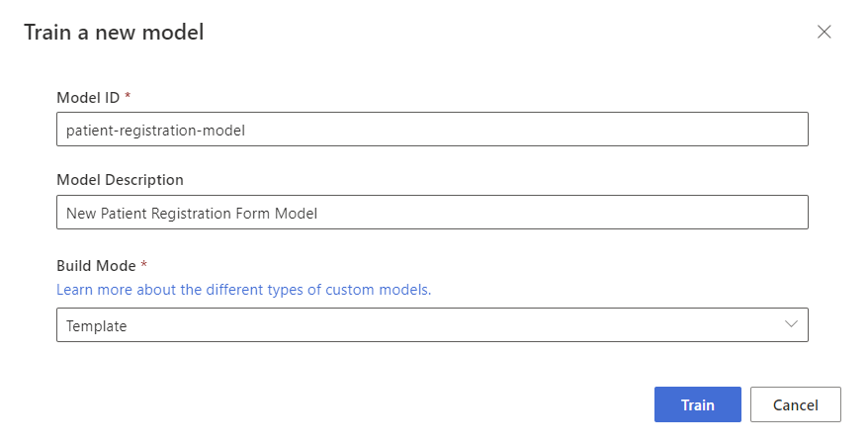Click blank middle area of Build Mode combo box
Image resolution: width=868 pixels, height=445 pixels.
[454, 325]
